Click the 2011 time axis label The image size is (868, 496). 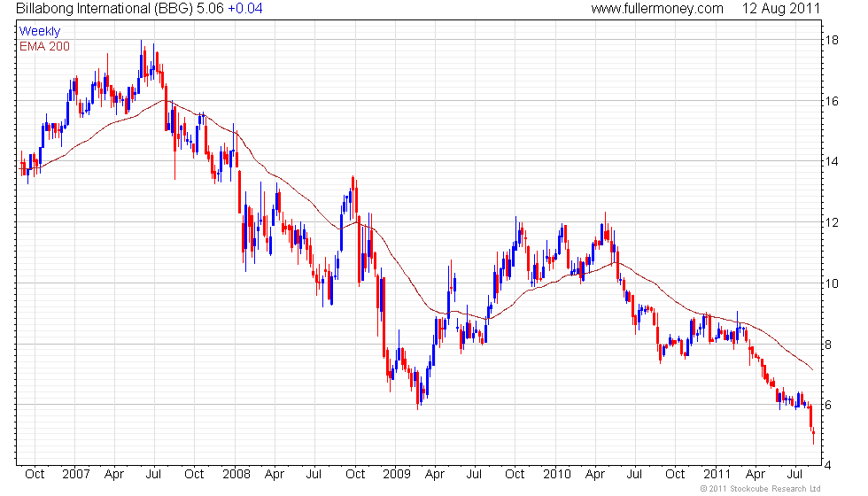(x=717, y=475)
